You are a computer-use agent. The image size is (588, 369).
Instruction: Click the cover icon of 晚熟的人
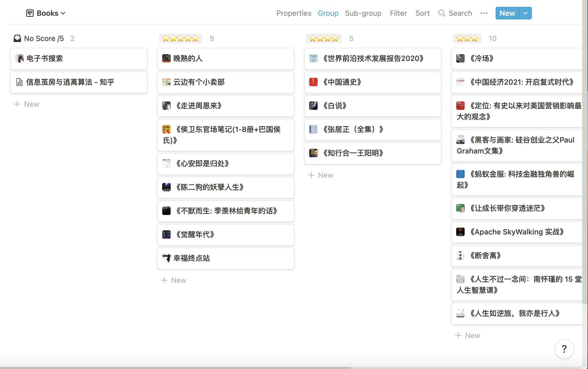point(166,59)
